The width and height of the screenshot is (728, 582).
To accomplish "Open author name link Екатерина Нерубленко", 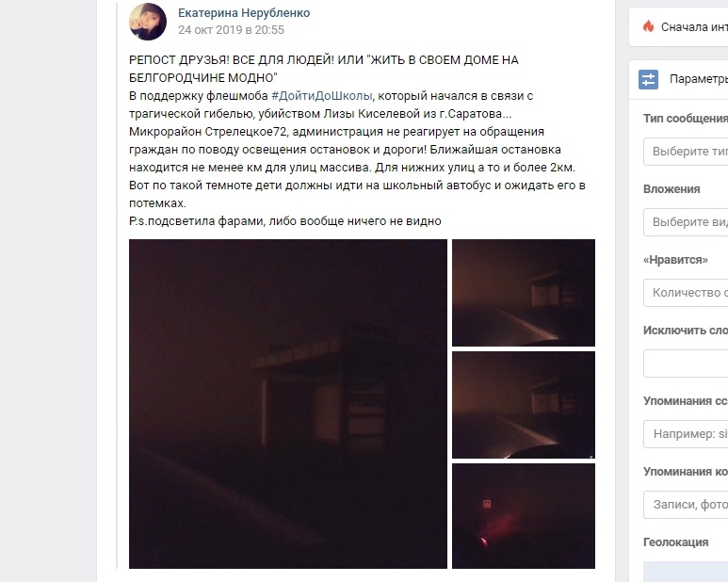I will (x=244, y=13).
